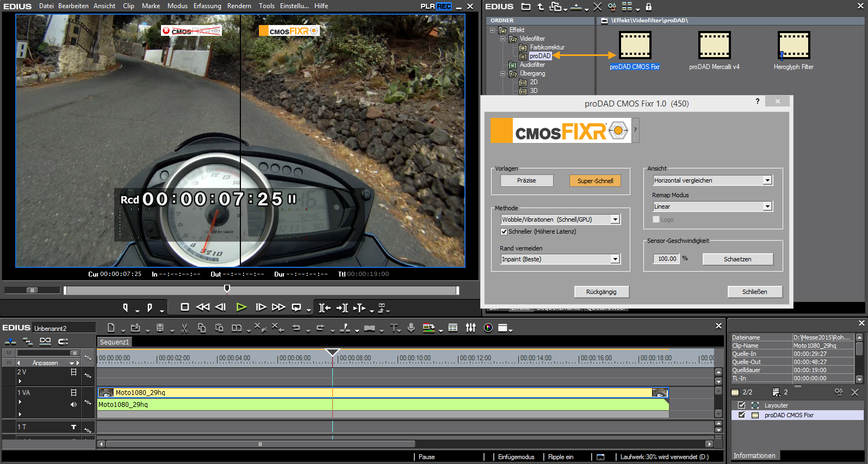
Task: Click the Fast Forward button
Action: [x=278, y=308]
